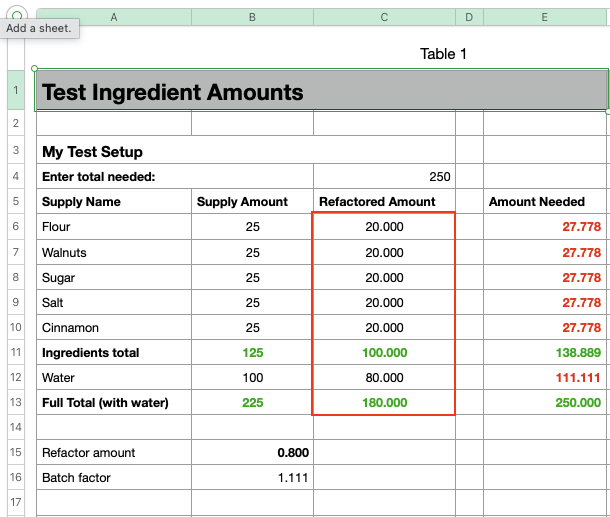Select Water's supply amount 100
The width and height of the screenshot is (610, 517).
(252, 377)
